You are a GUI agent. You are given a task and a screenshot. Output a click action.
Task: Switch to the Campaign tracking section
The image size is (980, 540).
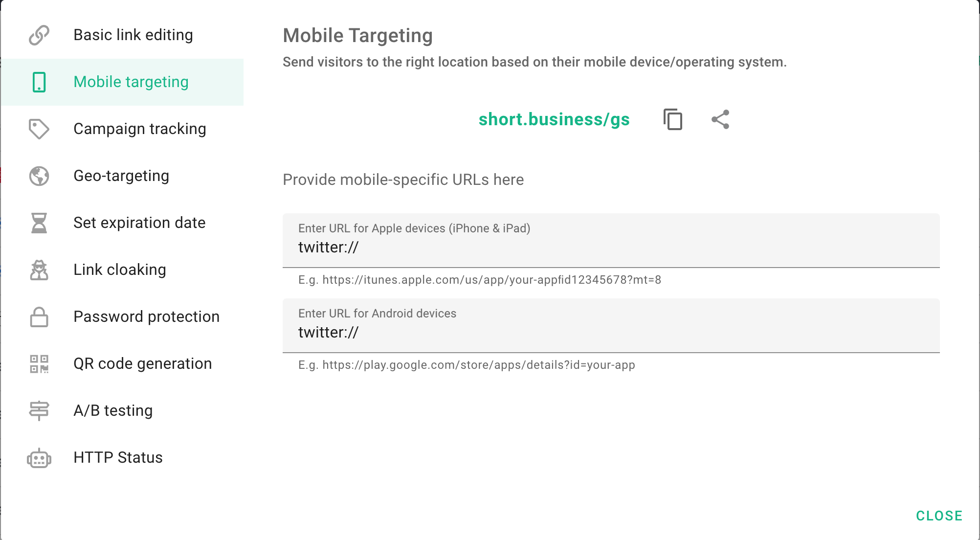click(140, 129)
